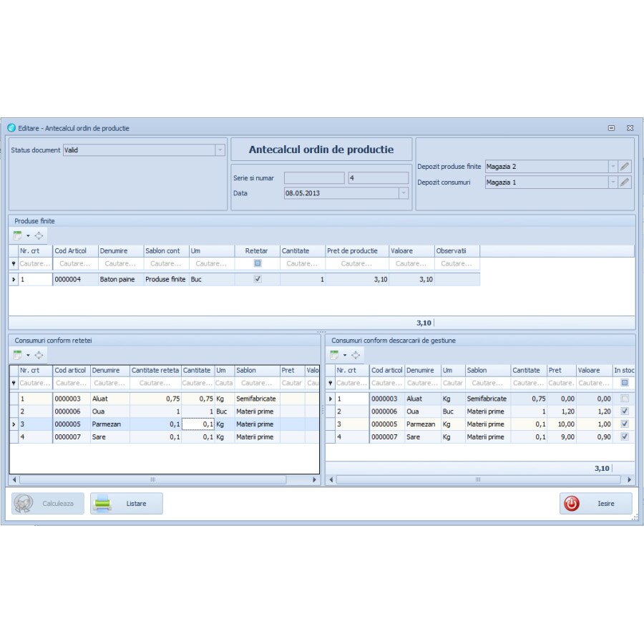Uncheck the In stoc checkbox for Sare
This screenshot has width=644, height=644.
point(625,437)
